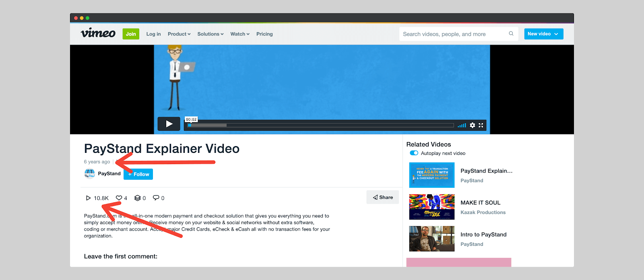Click the comments speech bubble icon

156,198
